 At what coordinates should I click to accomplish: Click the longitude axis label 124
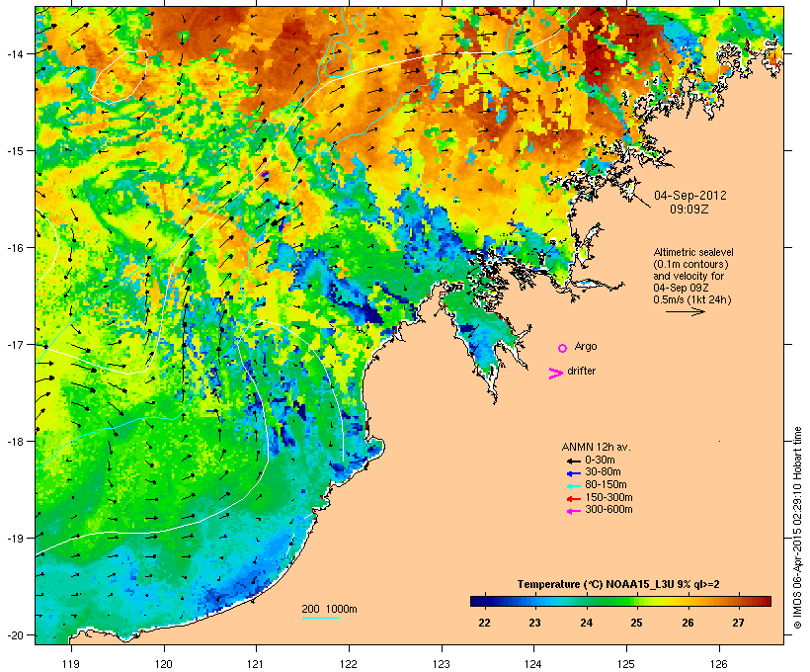coord(533,664)
